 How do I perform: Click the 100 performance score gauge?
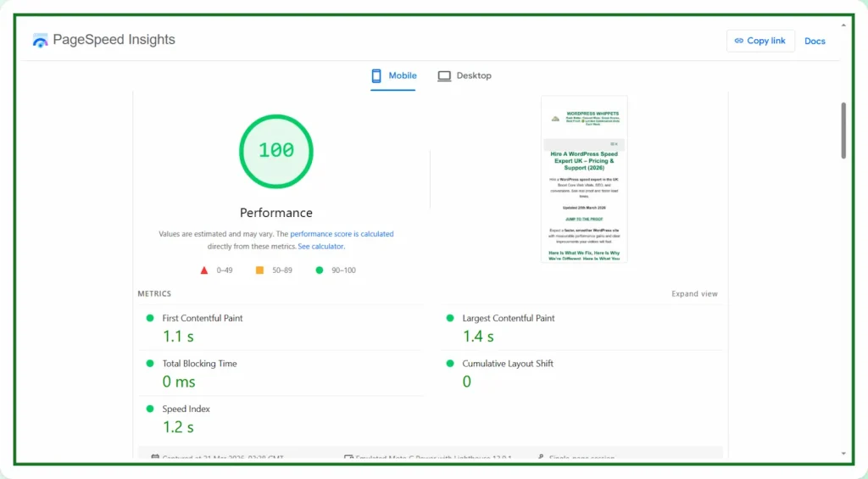coord(276,151)
